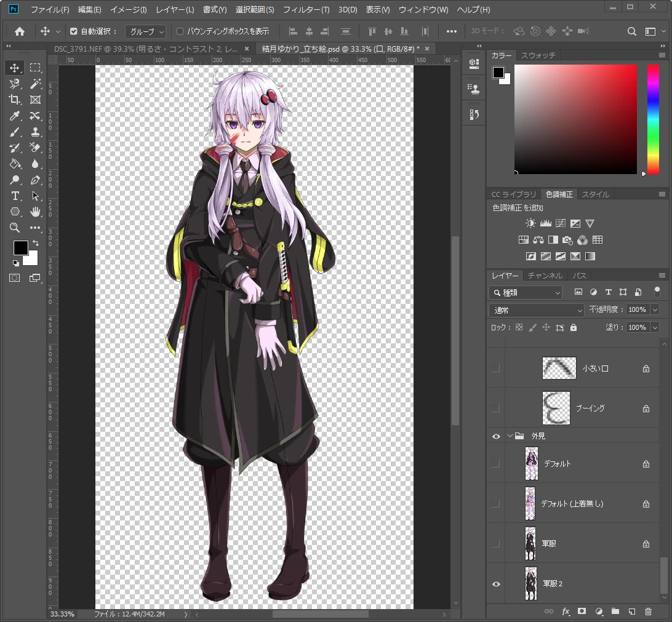Screen dimensions: 672x622
Task: Select the Dodge tool
Action: pyautogui.click(x=14, y=180)
